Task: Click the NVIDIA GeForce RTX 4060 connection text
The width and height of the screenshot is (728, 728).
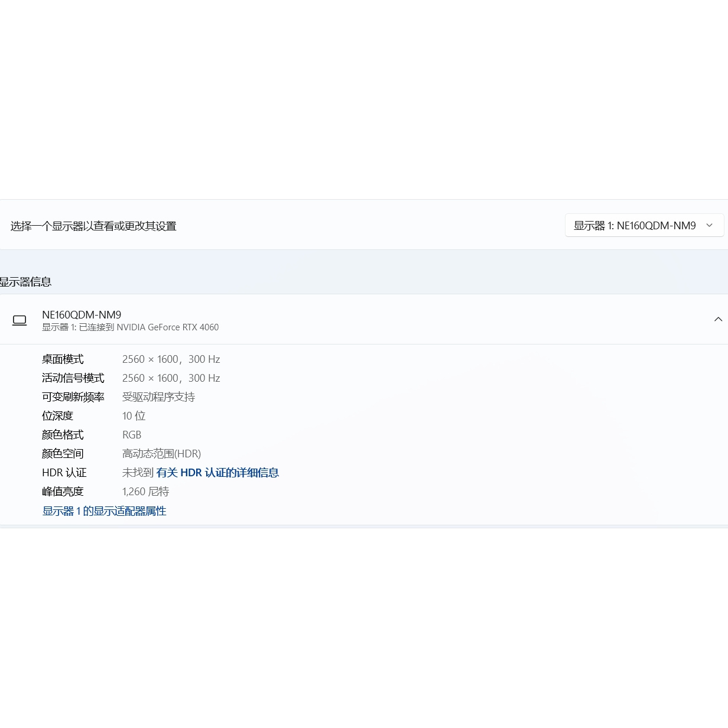Action: coord(130,327)
